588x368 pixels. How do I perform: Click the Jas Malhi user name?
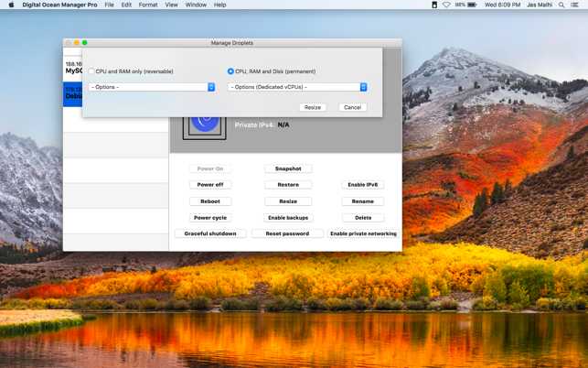(540, 5)
